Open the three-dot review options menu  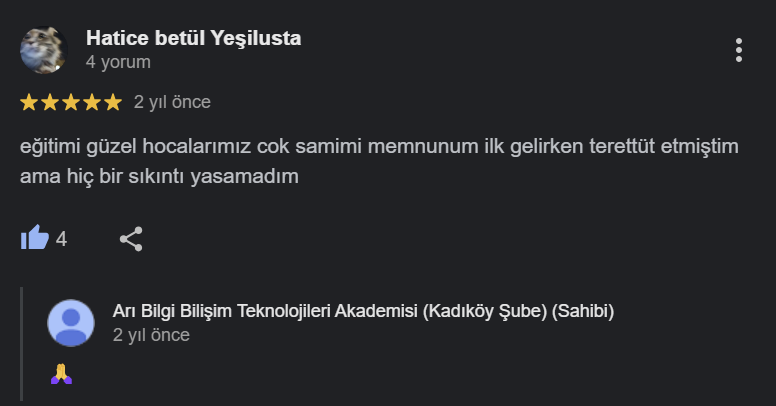[x=738, y=50]
